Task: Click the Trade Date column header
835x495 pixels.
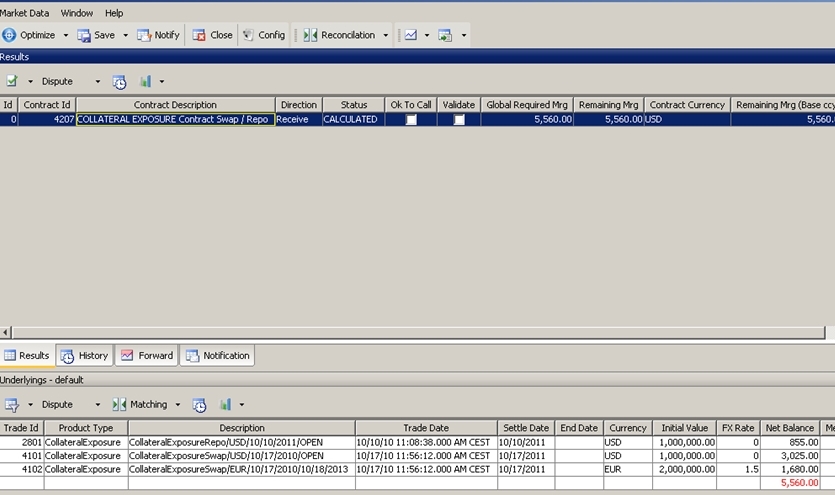Action: [x=426, y=428]
